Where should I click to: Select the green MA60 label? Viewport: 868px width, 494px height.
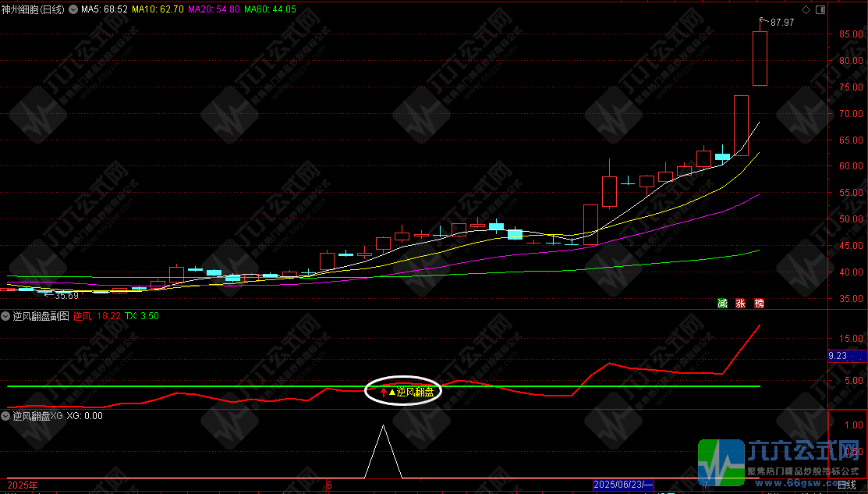(x=270, y=9)
